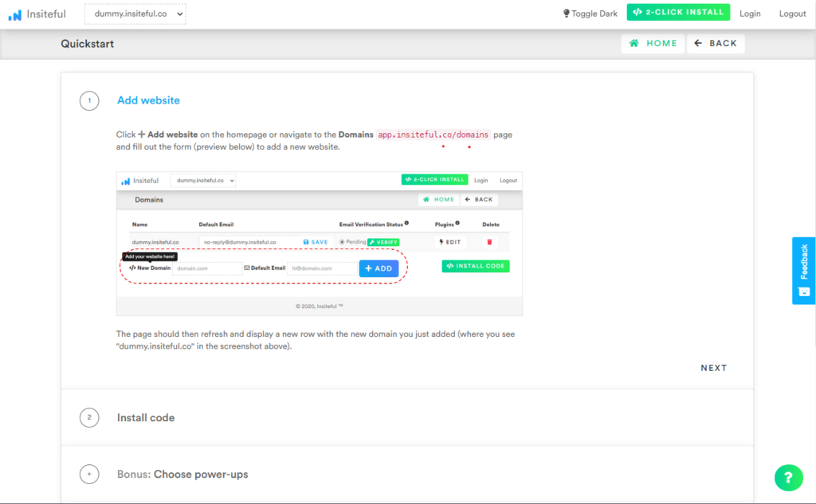
Task: Click the green help question mark icon
Action: click(x=788, y=478)
